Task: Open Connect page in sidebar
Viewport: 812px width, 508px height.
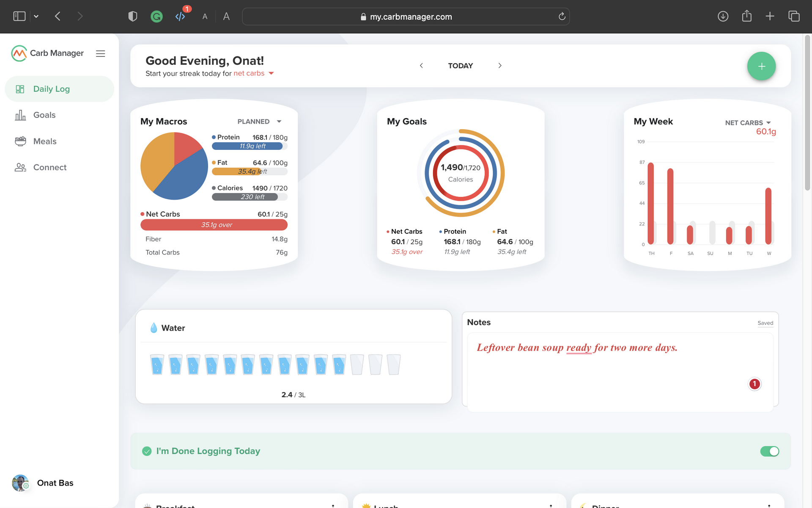Action: pyautogui.click(x=59, y=167)
